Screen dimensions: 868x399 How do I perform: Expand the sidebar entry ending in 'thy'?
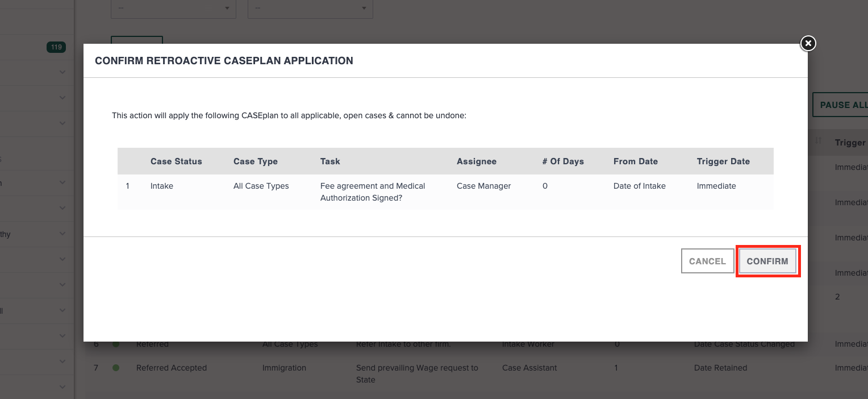tap(62, 234)
